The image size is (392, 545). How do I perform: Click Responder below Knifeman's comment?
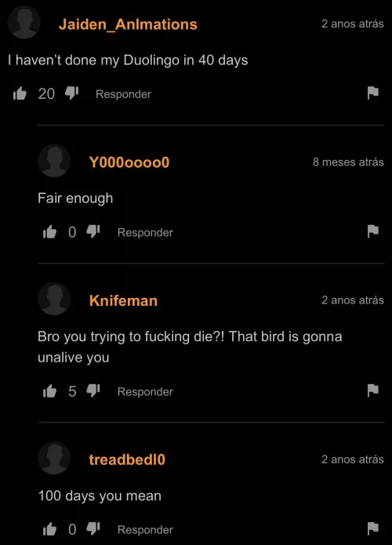click(x=145, y=391)
